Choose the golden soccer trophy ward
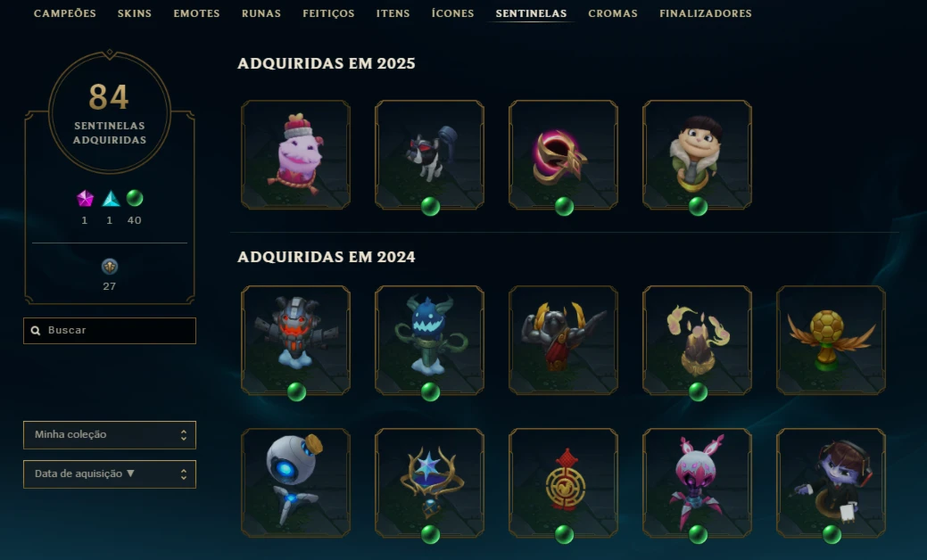The image size is (927, 560). [831, 341]
